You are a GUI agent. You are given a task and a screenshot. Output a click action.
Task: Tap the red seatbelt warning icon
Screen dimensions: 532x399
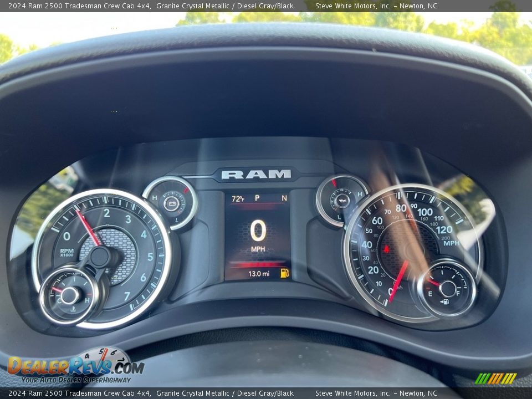[x=386, y=249]
